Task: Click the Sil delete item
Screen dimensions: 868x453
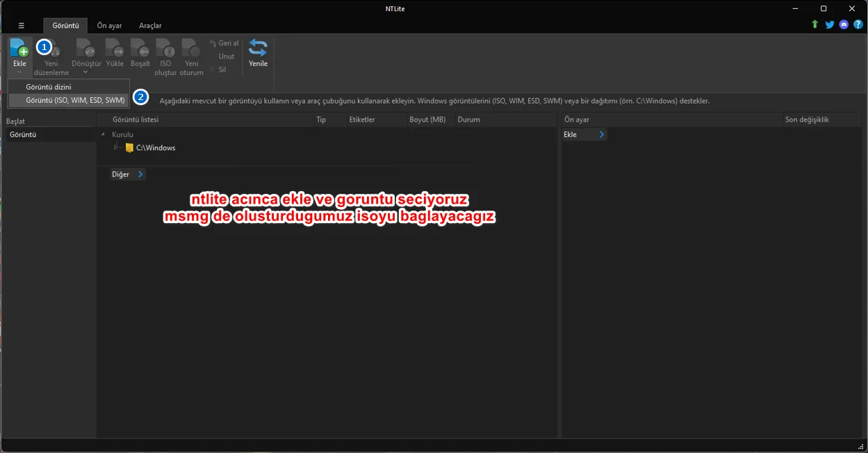Action: [x=218, y=69]
